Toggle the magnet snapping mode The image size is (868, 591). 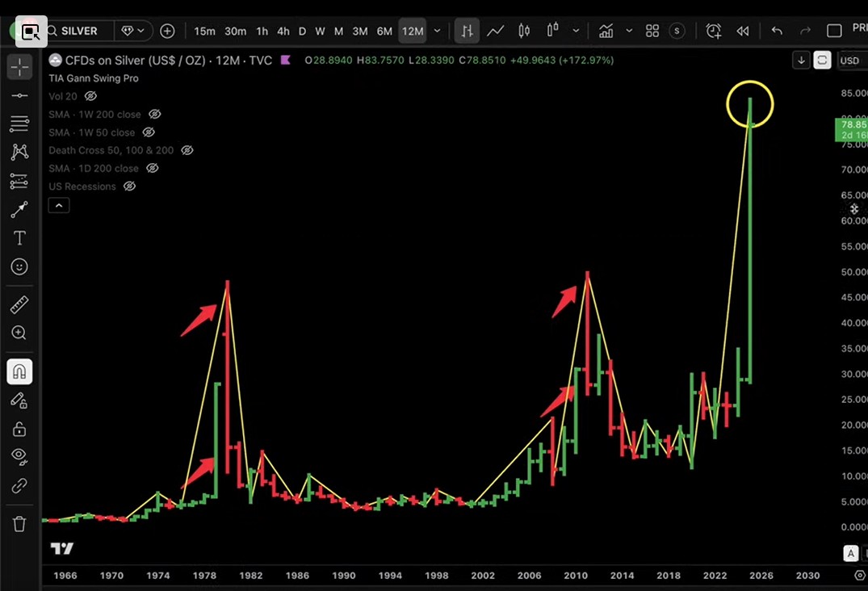(x=19, y=371)
